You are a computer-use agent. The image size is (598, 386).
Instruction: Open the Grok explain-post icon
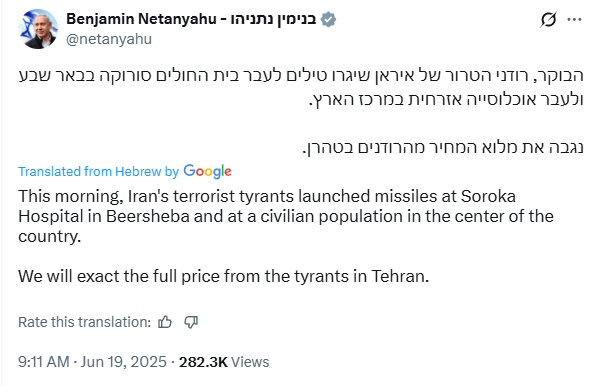tap(548, 19)
